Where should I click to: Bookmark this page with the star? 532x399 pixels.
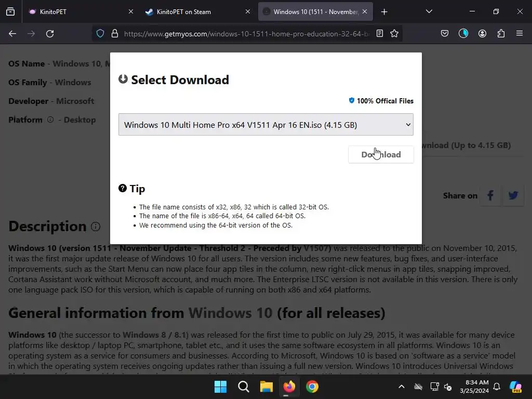tap(394, 34)
